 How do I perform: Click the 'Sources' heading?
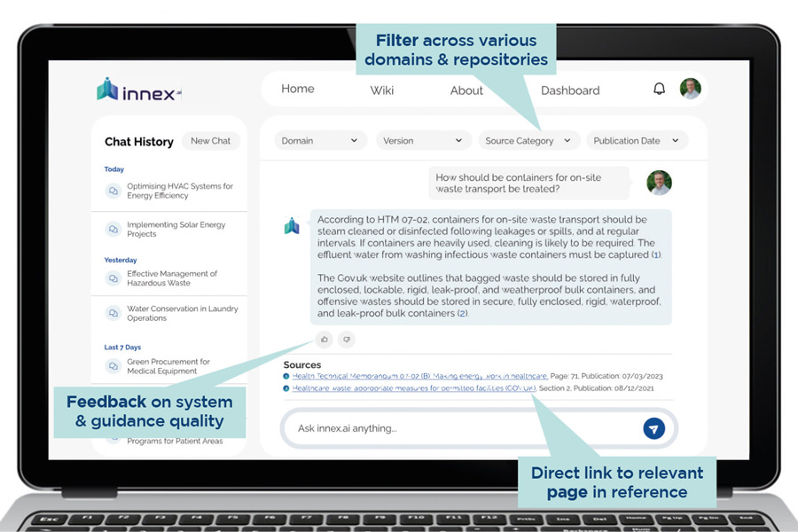pos(302,364)
